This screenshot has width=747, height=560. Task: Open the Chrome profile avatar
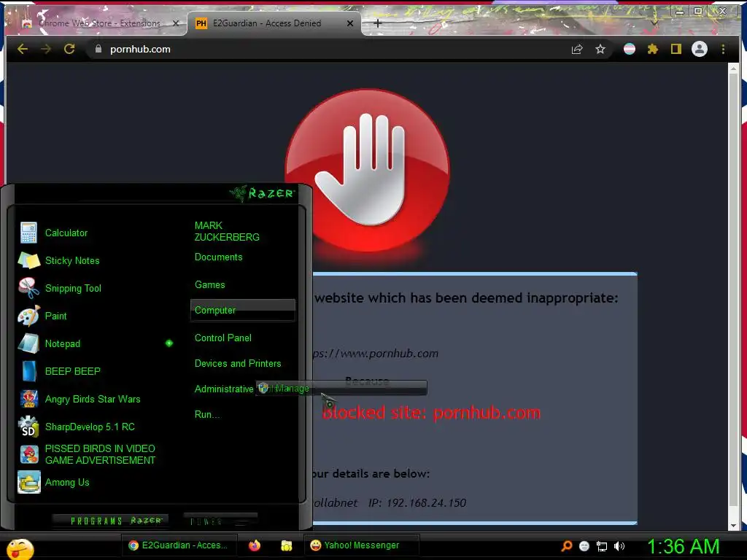[700, 49]
